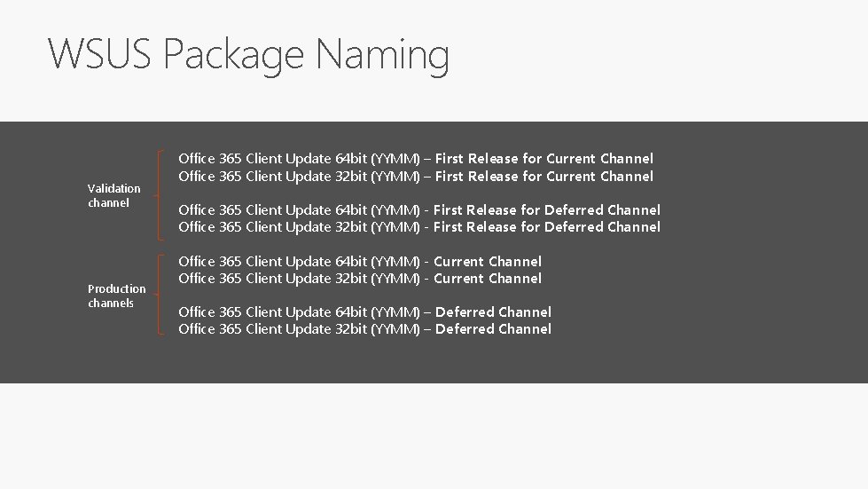Click the 32bit First Release for Current Channel line
Image resolution: width=868 pixels, height=489 pixels.
pos(415,176)
